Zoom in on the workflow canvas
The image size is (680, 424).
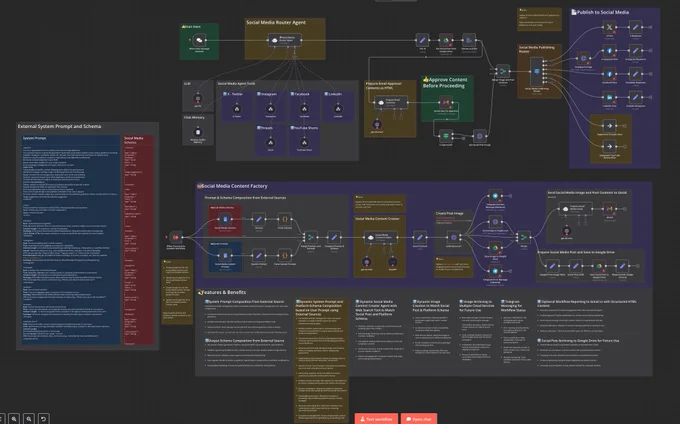(x=14, y=419)
